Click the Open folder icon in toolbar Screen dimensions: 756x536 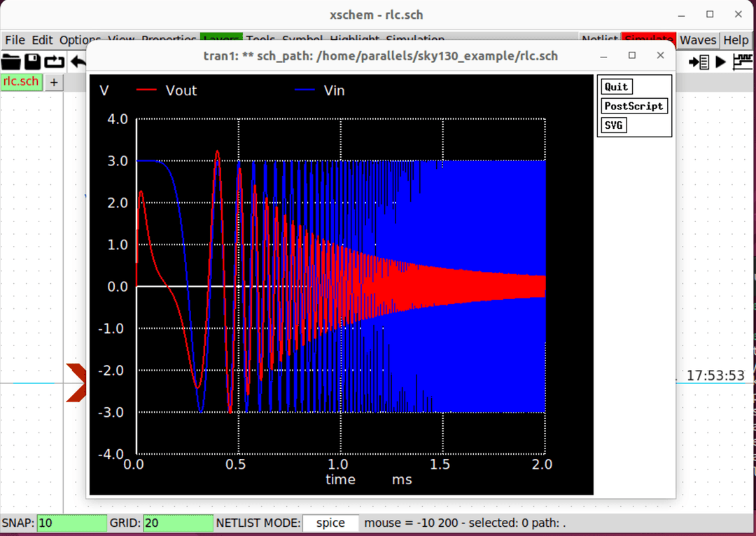pyautogui.click(x=11, y=62)
